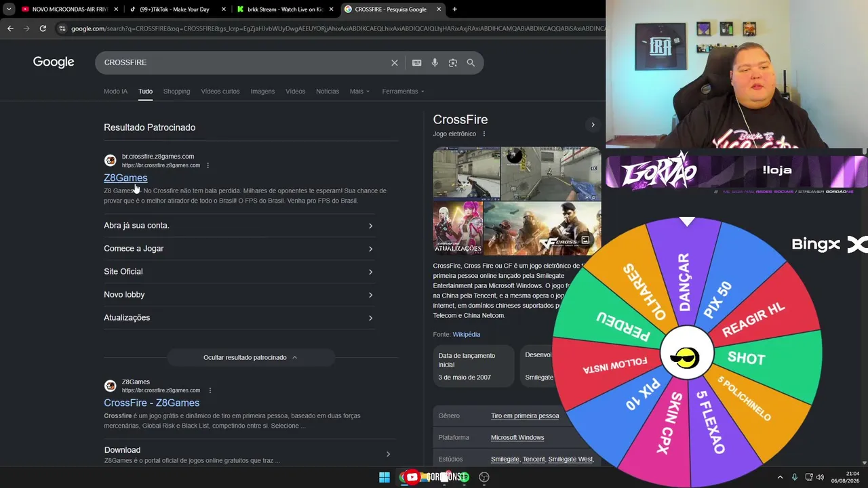Collapse with 'Ocultar resultado patrocinado' button
The height and width of the screenshot is (488, 868).
251,357
